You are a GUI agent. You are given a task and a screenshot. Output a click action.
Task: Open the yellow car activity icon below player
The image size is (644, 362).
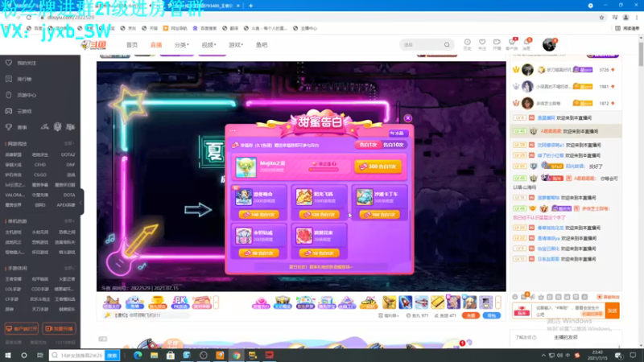(369, 302)
